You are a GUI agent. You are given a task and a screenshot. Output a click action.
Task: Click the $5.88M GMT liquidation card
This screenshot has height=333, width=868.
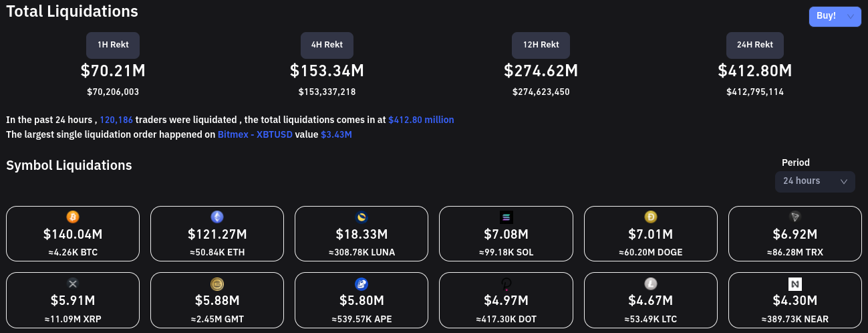(x=217, y=300)
